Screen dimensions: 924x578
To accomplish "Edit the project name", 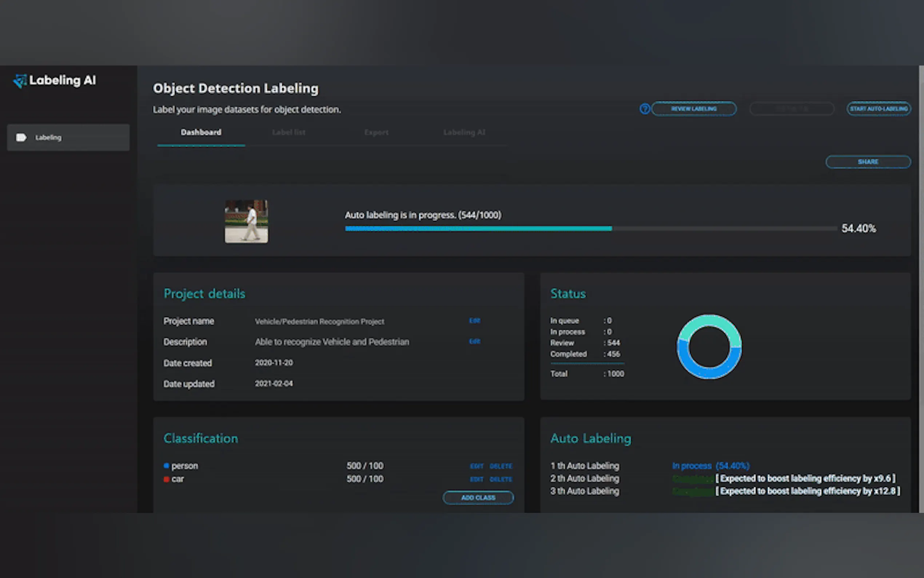I will (474, 320).
